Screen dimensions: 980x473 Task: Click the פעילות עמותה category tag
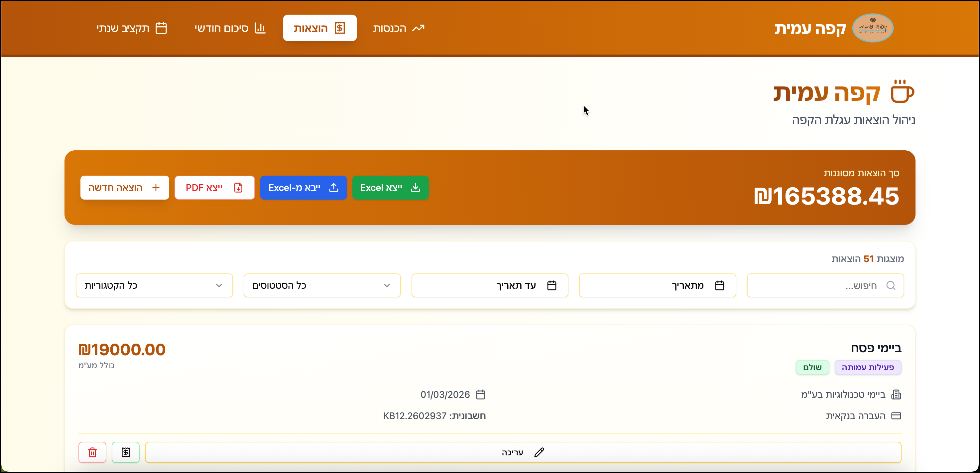coord(868,367)
